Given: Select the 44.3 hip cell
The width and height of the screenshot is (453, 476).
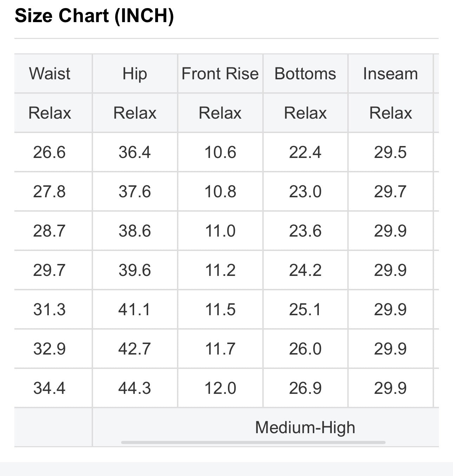Looking at the screenshot, I should (x=135, y=388).
